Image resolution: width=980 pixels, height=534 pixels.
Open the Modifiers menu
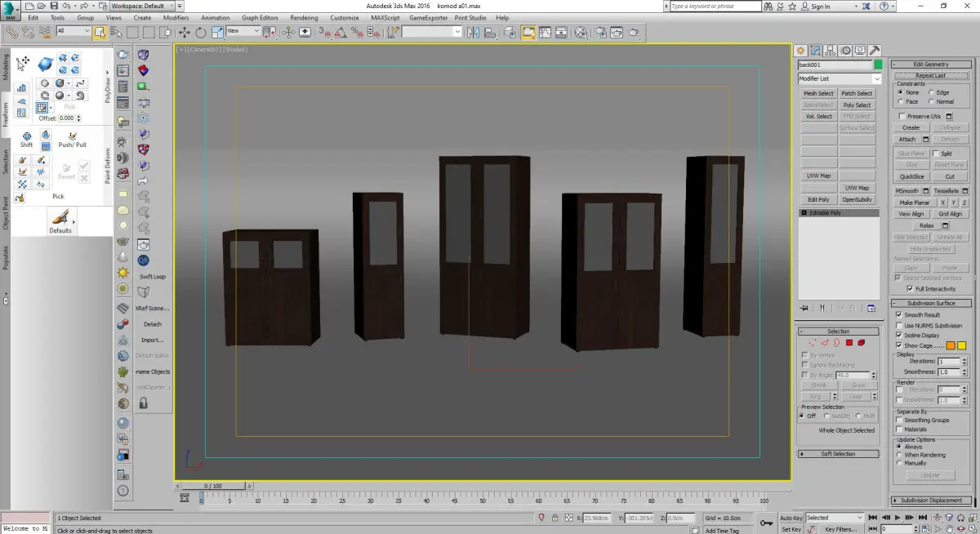click(176, 17)
